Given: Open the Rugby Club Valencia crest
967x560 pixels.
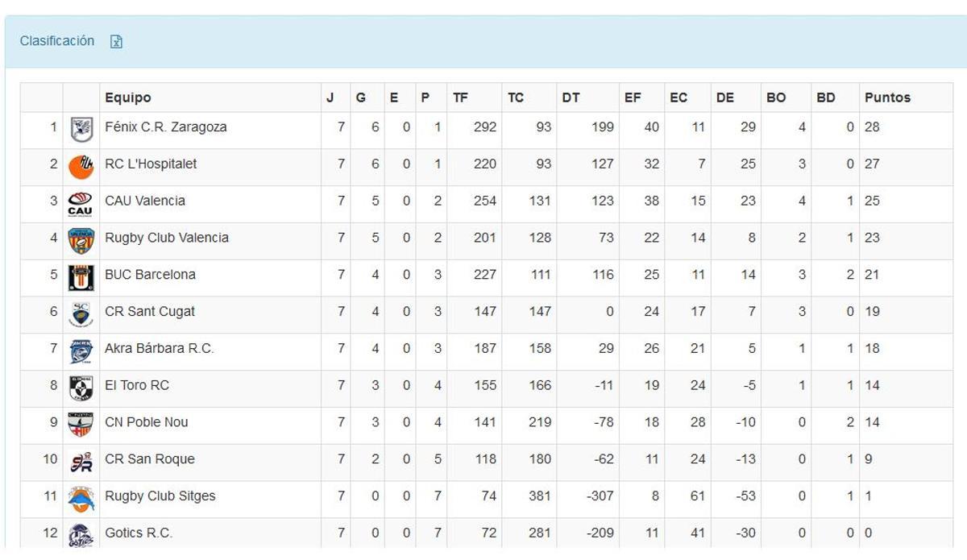Looking at the screenshot, I should pos(80,238).
